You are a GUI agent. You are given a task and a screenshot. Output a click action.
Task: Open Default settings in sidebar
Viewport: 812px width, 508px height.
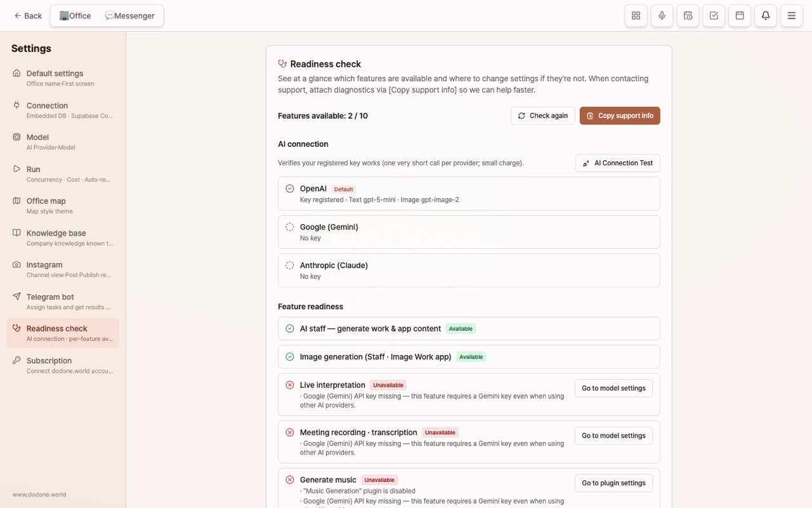coord(63,78)
